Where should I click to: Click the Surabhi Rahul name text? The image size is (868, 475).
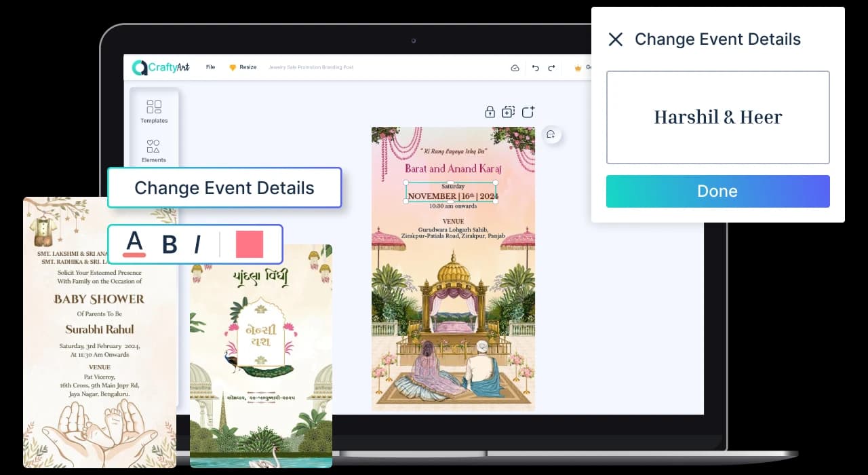(99, 330)
